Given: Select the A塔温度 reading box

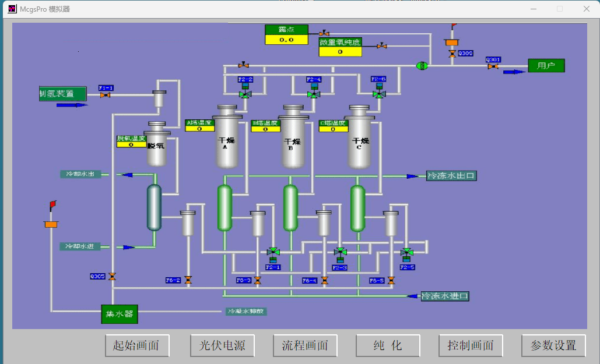Looking at the screenshot, I should tap(199, 129).
